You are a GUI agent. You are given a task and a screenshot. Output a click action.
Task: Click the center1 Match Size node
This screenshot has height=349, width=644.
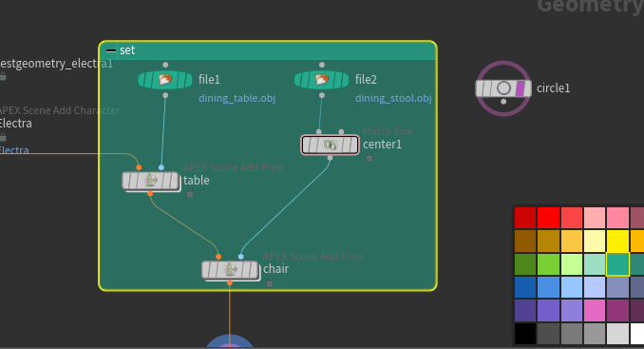(x=330, y=145)
